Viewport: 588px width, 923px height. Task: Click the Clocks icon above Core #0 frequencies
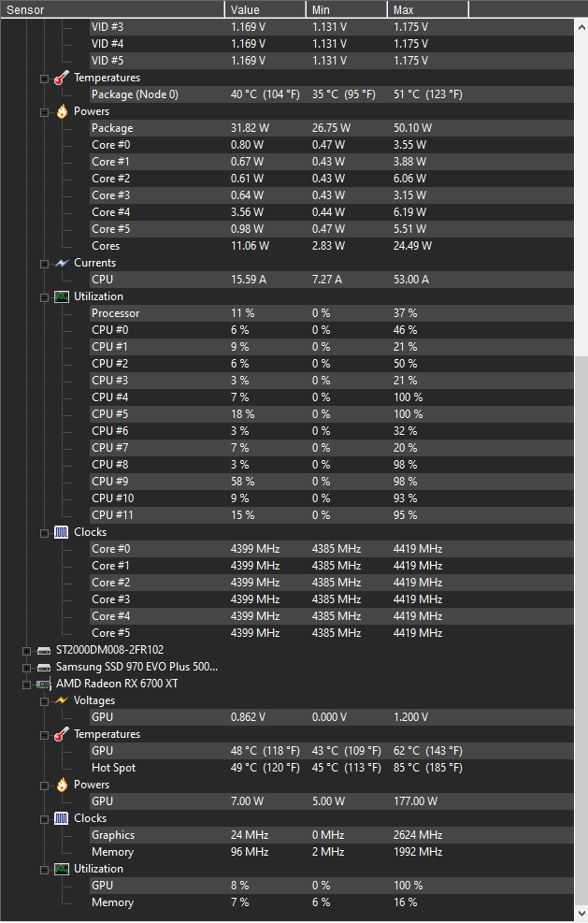(x=60, y=532)
